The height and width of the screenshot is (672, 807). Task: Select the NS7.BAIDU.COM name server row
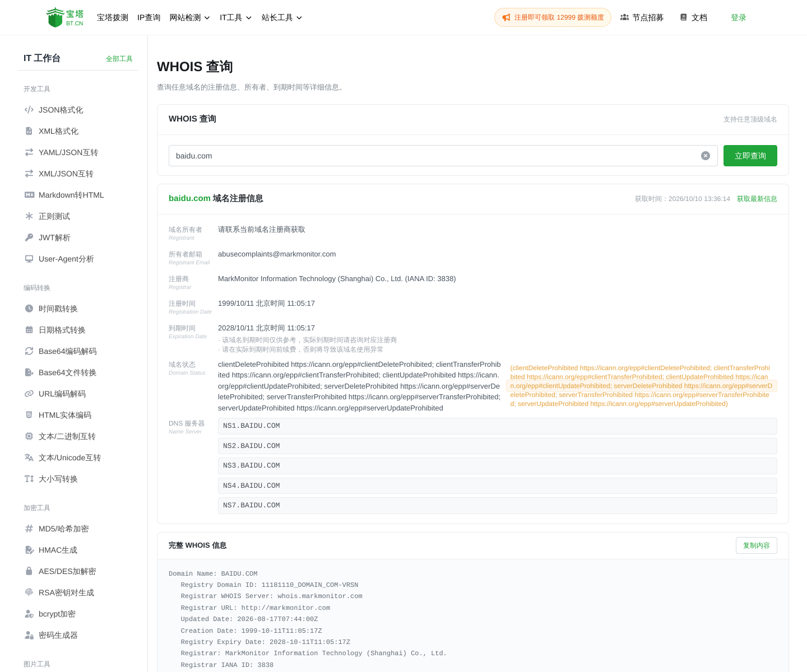coord(498,506)
